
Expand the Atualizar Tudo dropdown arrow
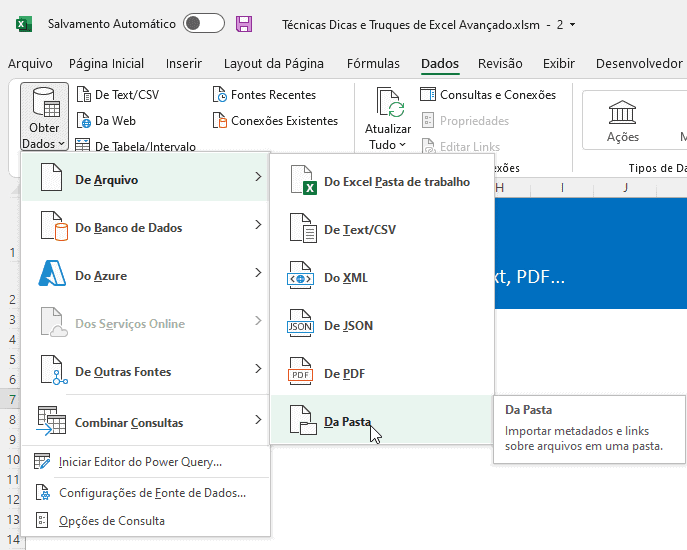[402, 145]
